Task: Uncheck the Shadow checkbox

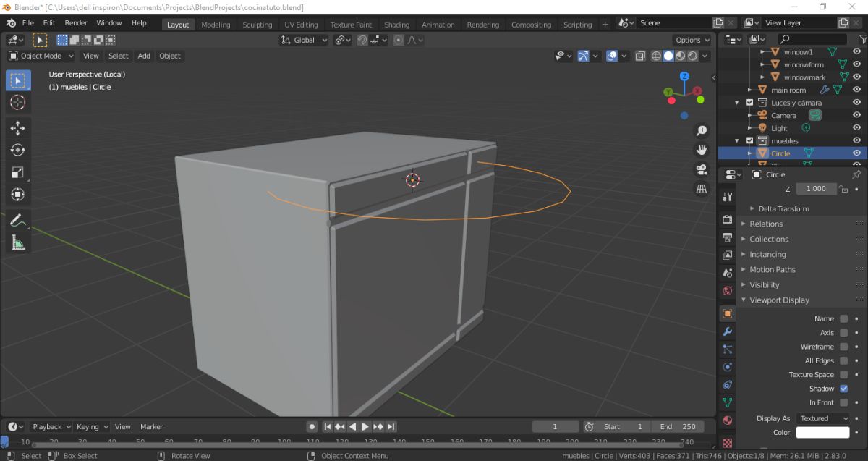Action: tap(843, 389)
